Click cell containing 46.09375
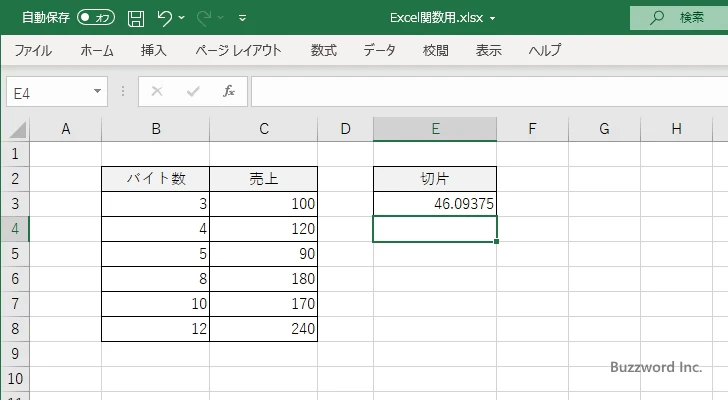The height and width of the screenshot is (400, 728). (x=435, y=204)
